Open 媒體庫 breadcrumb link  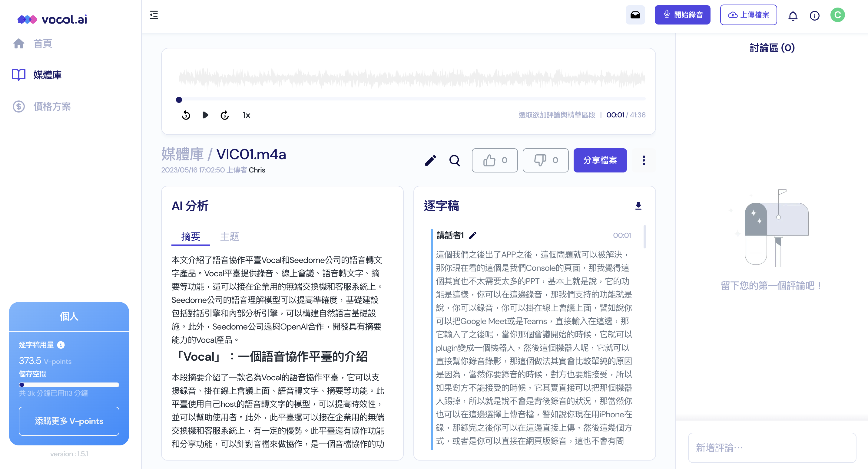point(182,154)
